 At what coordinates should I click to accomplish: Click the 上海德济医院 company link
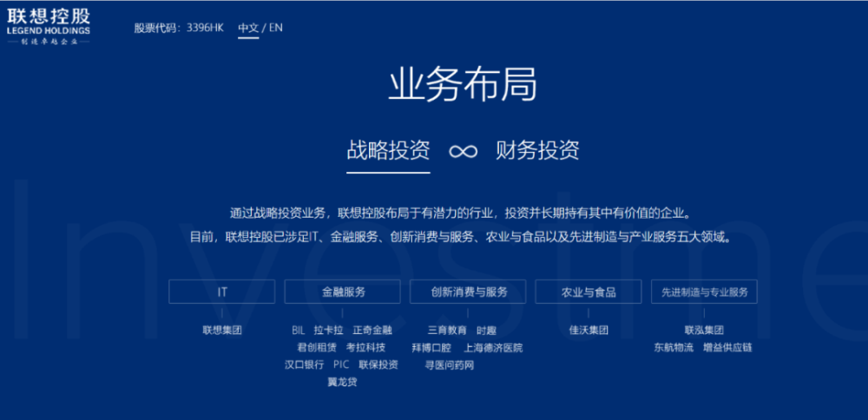click(493, 347)
